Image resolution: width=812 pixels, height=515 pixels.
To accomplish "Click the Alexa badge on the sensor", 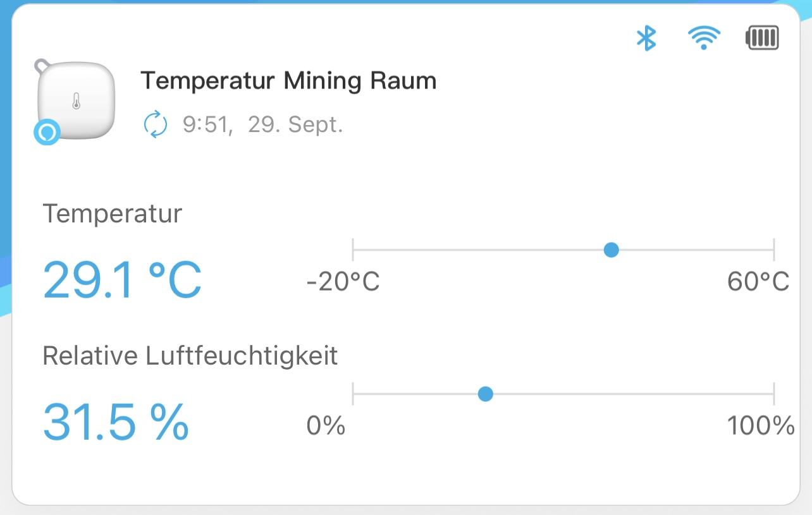I will coord(47,132).
